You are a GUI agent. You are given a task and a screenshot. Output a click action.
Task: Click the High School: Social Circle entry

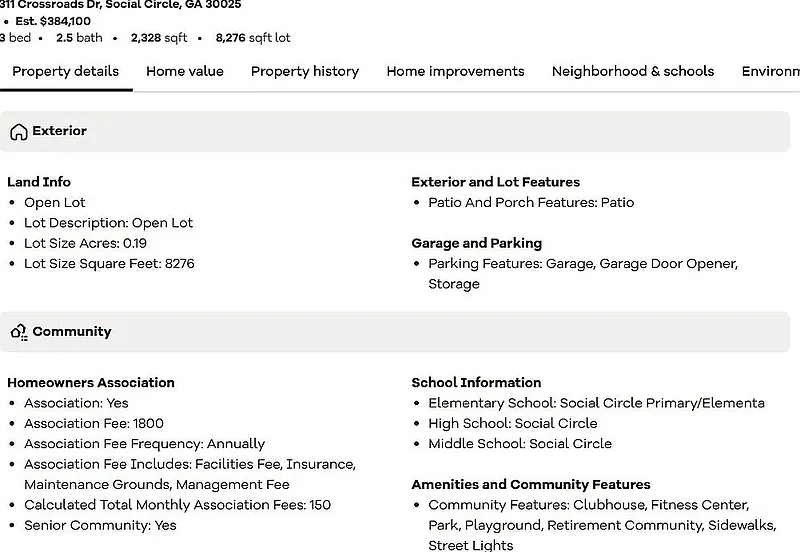[512, 423]
